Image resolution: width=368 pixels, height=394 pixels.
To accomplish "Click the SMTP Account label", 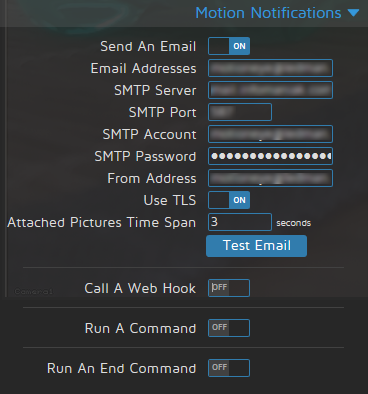I will tap(149, 134).
